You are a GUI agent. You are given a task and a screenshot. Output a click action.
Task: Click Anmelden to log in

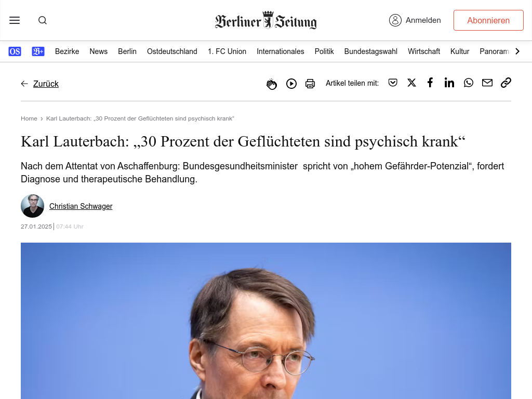pyautogui.click(x=415, y=20)
